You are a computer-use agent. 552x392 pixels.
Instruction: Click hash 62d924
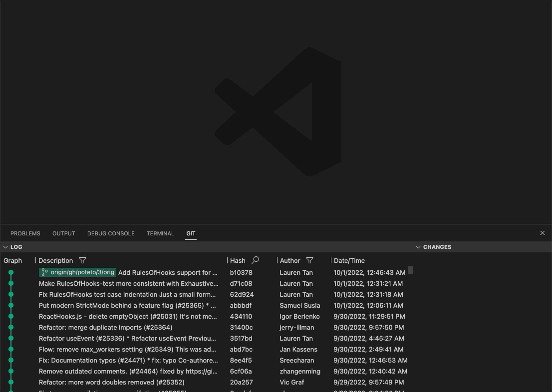click(242, 294)
